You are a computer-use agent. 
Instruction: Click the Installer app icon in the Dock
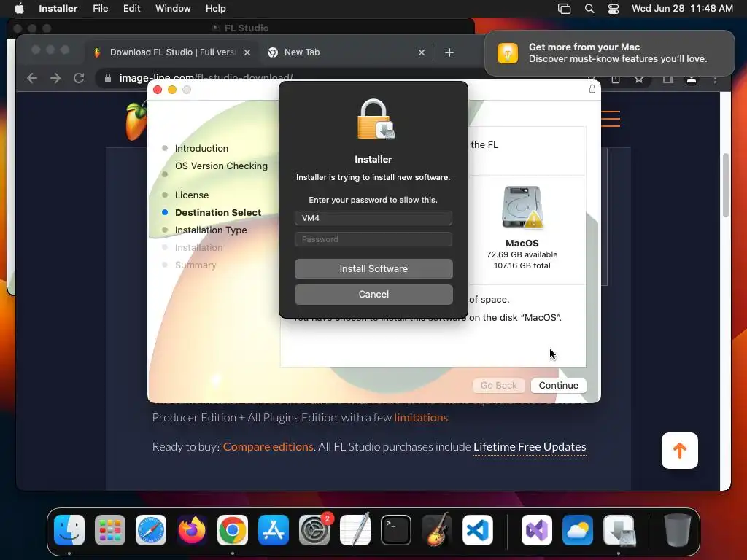pyautogui.click(x=619, y=530)
